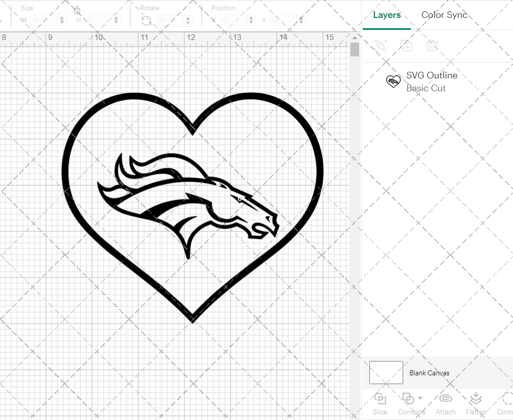Viewport: 513px width, 420px height.
Task: Toggle the size aspect ratio lock
Action: pos(77,11)
